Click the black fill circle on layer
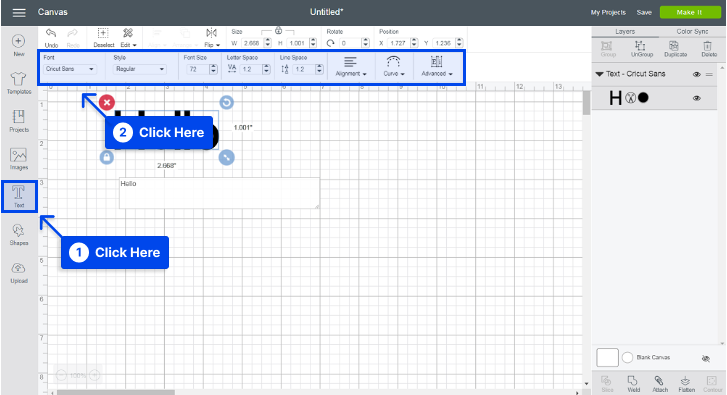Image resolution: width=727 pixels, height=395 pixels. [x=643, y=98]
